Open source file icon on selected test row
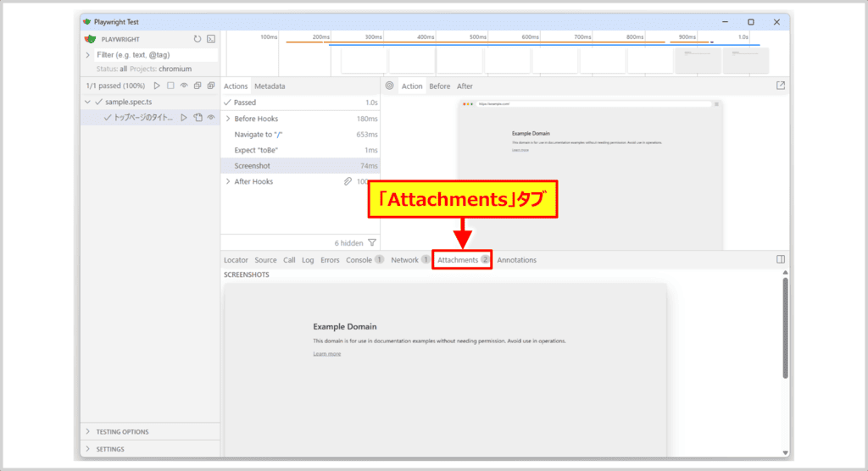The height and width of the screenshot is (471, 868). (x=197, y=118)
